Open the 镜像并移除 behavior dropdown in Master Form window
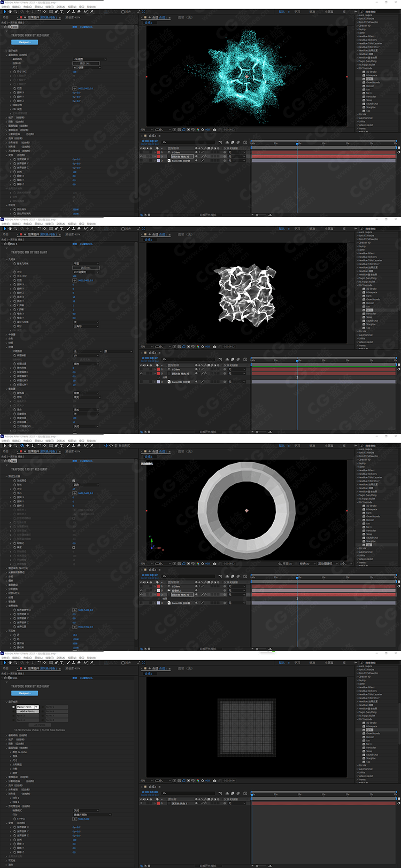Image resolution: width=401 pixels, height=868 pixels. [x=92, y=815]
